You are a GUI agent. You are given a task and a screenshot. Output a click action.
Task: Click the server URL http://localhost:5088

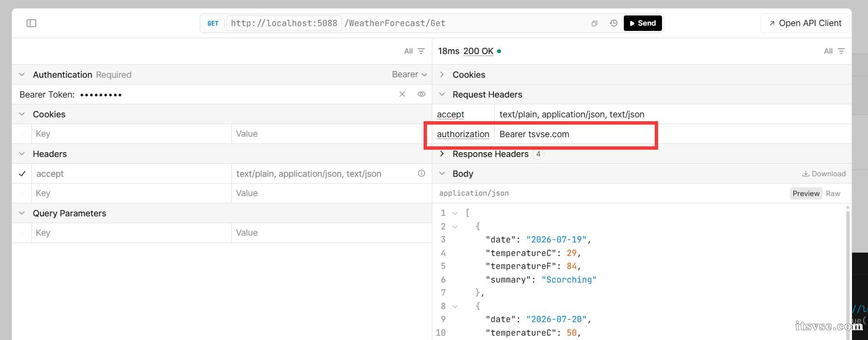284,23
